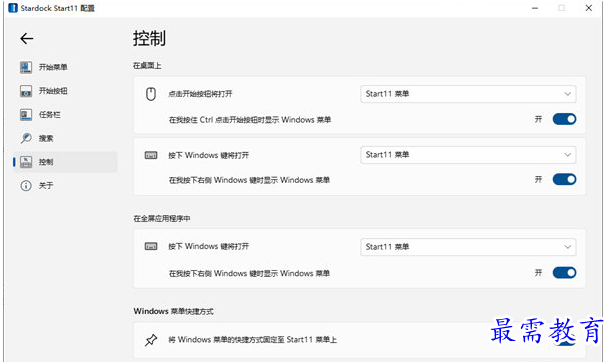
Task: Click the Windows 菜单快捷方式 section label
Action: [173, 311]
